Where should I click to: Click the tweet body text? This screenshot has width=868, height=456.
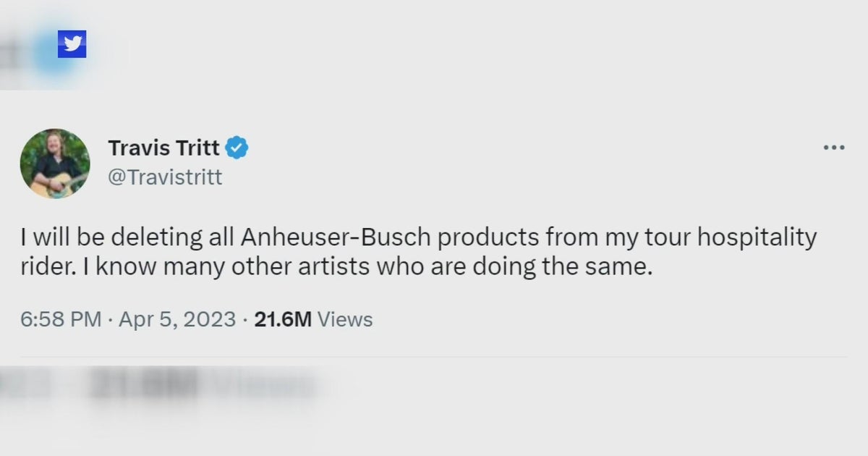[x=362, y=251]
